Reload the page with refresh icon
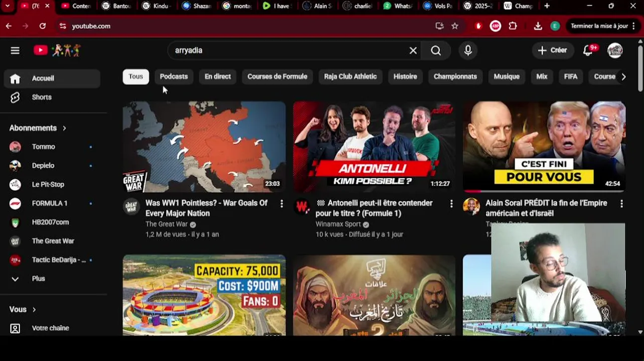This screenshot has width=644, height=361. click(43, 26)
